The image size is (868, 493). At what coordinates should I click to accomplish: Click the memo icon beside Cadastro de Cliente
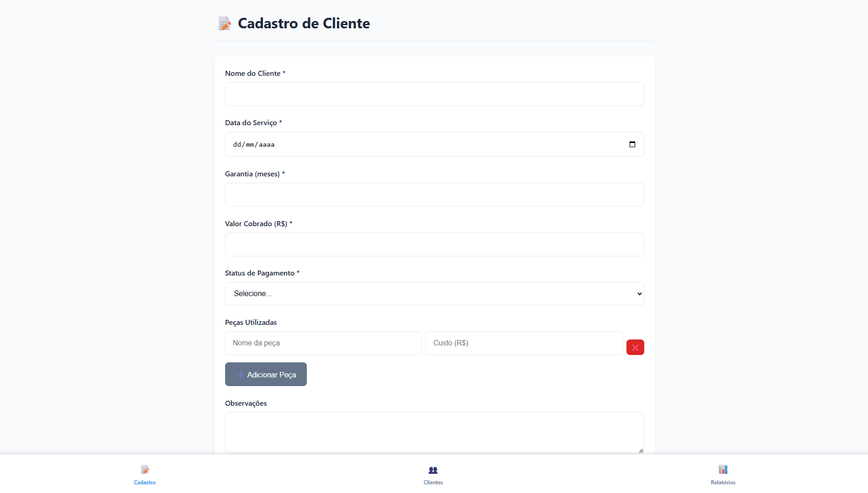[225, 23]
